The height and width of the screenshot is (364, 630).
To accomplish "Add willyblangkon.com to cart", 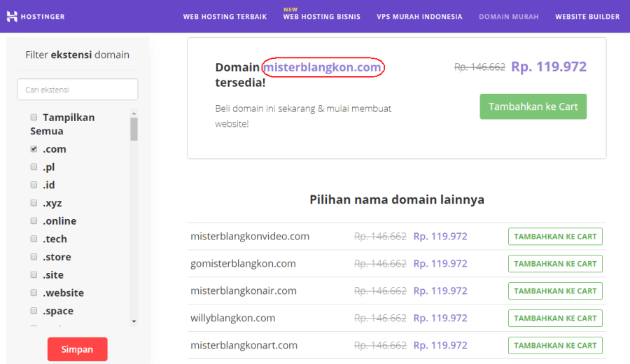I will (x=555, y=318).
